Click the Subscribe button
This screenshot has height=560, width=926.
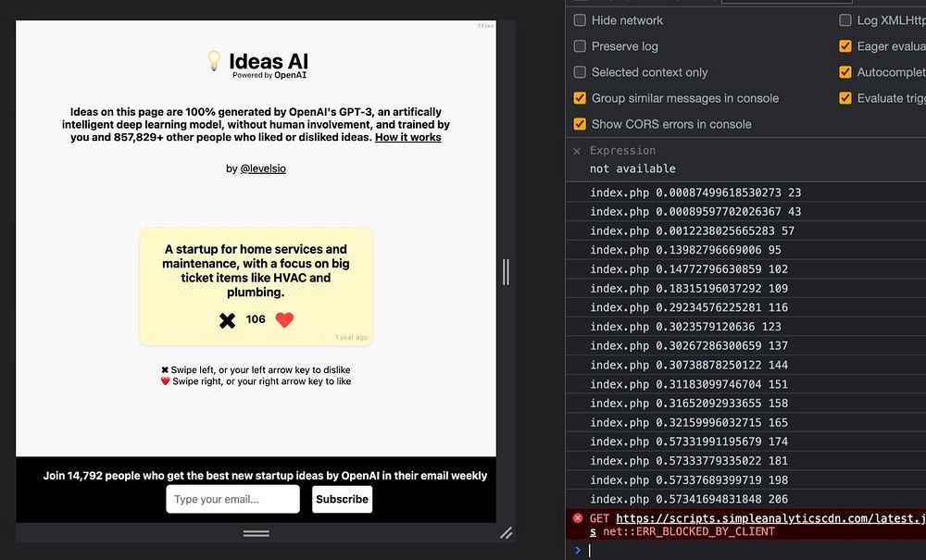[342, 499]
